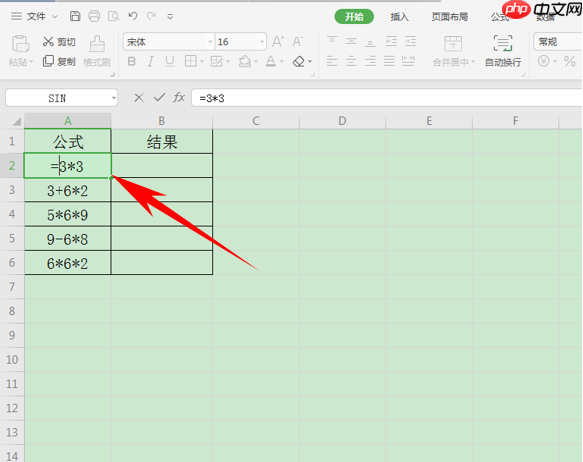Image resolution: width=583 pixels, height=462 pixels.
Task: Open the fx insert function dialog
Action: (x=179, y=98)
